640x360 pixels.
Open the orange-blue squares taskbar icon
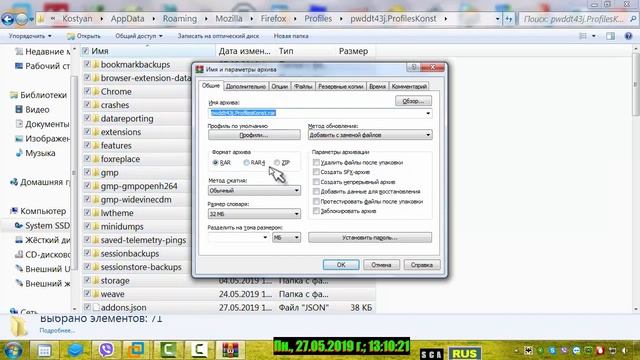pos(136,350)
